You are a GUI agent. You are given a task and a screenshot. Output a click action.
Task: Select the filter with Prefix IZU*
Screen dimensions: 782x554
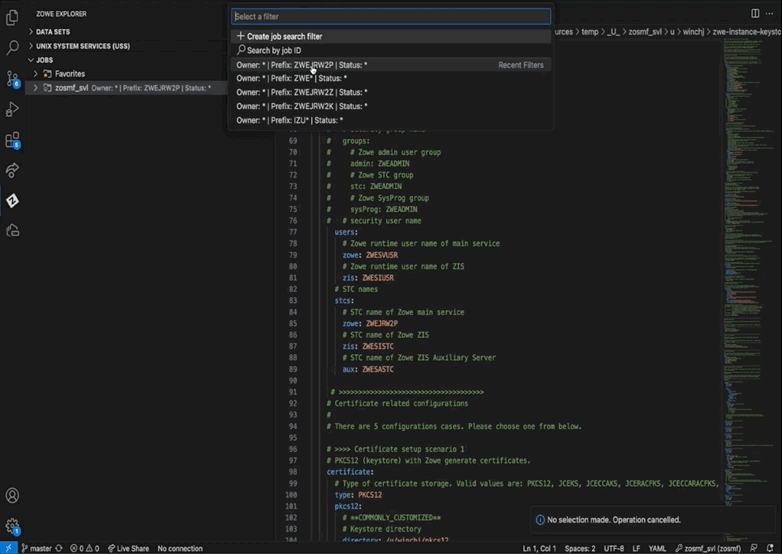391,120
